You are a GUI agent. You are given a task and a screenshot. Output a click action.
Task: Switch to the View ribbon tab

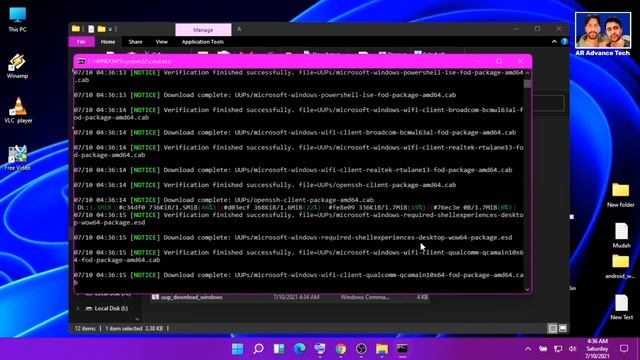pyautogui.click(x=161, y=42)
